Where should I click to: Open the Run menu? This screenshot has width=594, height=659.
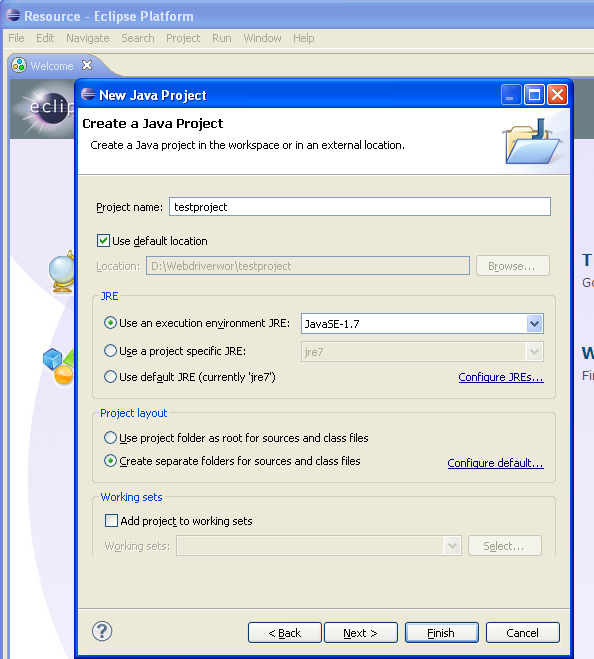pyautogui.click(x=222, y=38)
